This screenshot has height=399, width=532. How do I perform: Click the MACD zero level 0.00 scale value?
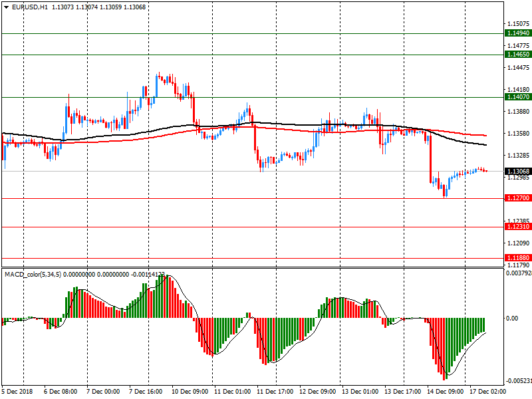pyautogui.click(x=512, y=318)
